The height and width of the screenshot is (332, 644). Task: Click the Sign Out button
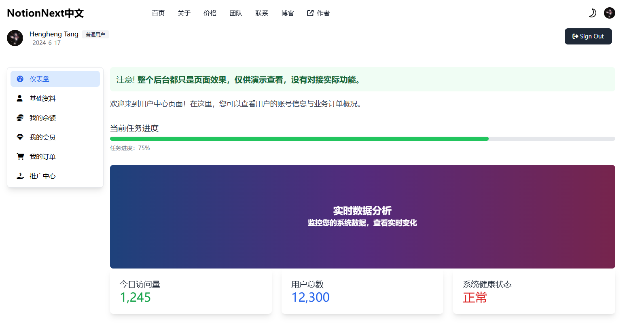[588, 36]
